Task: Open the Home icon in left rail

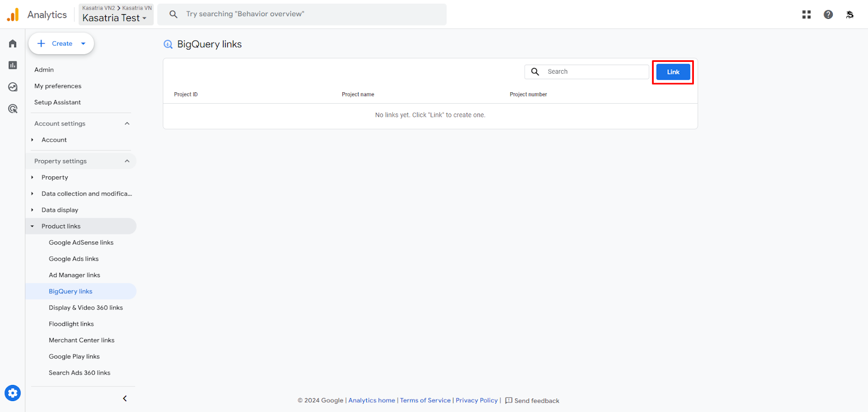Action: [x=12, y=43]
